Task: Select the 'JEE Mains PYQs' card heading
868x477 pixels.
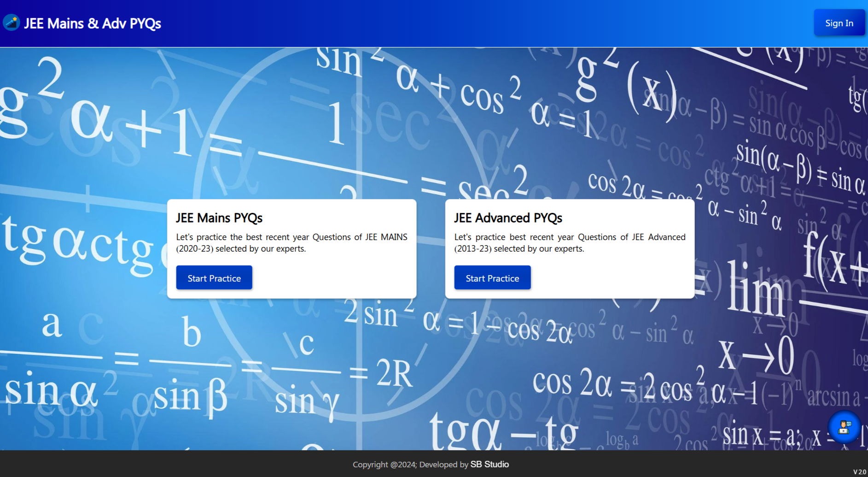Action: click(x=219, y=218)
